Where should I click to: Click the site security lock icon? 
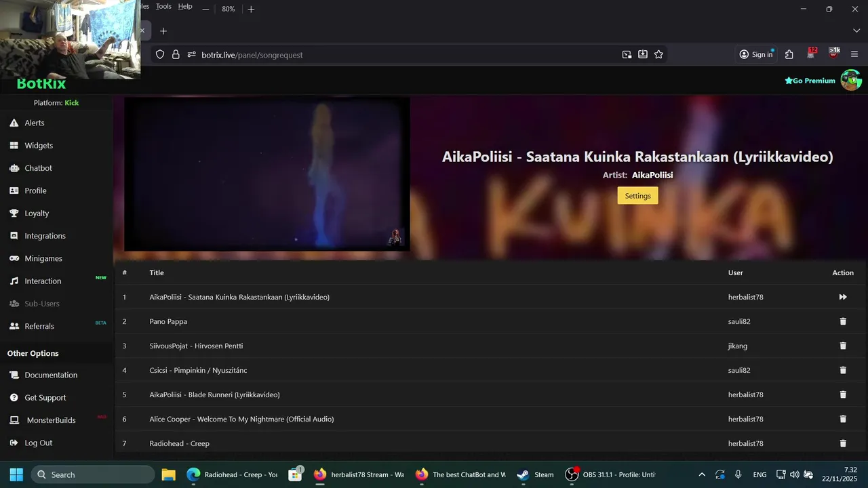(x=176, y=54)
